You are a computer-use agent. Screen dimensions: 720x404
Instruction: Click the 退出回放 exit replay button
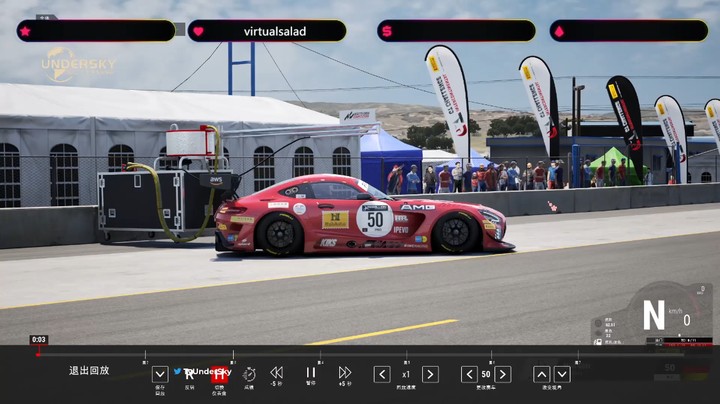(x=89, y=370)
